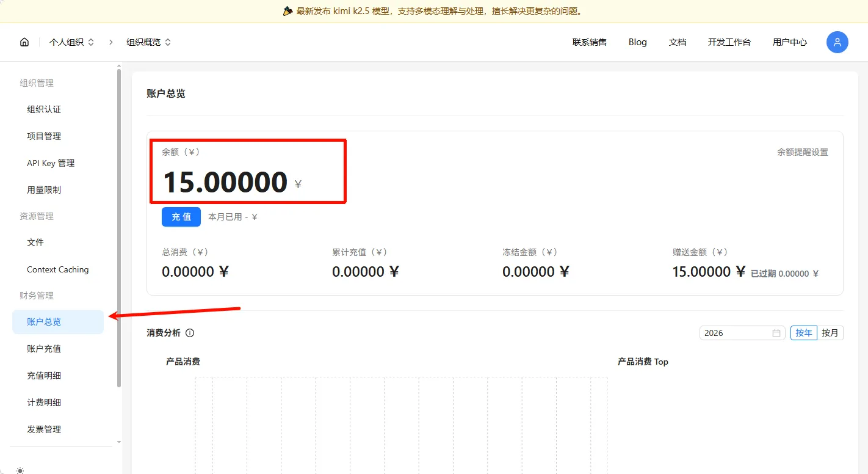Open 余额提醒设置 link

(802, 152)
